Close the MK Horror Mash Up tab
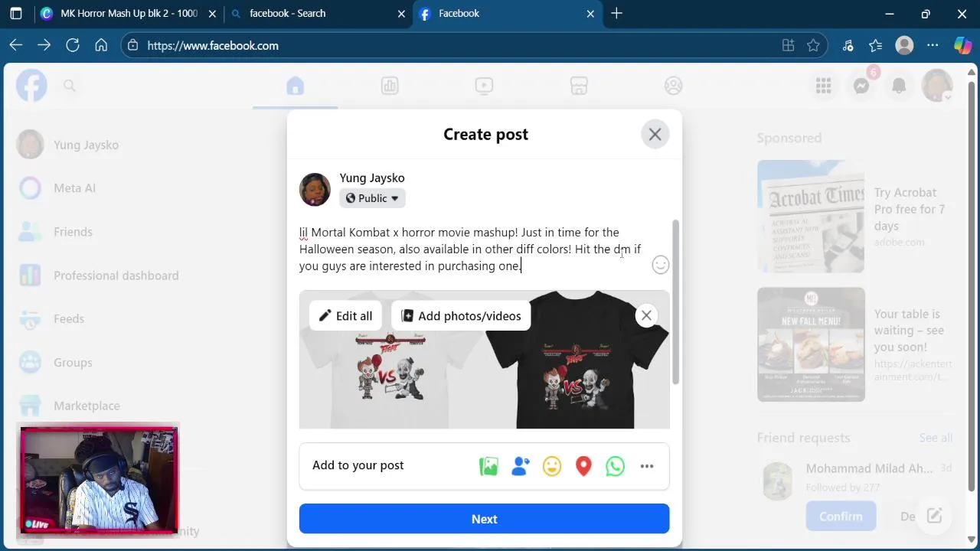 coord(212,13)
